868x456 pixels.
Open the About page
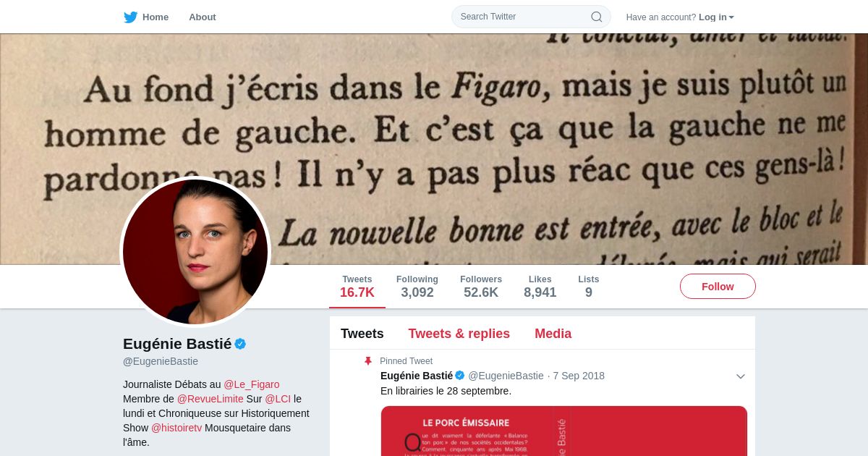(x=203, y=17)
